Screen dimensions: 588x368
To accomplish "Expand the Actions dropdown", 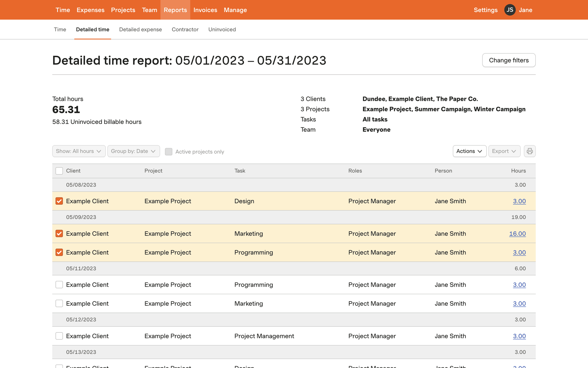I will pyautogui.click(x=469, y=151).
